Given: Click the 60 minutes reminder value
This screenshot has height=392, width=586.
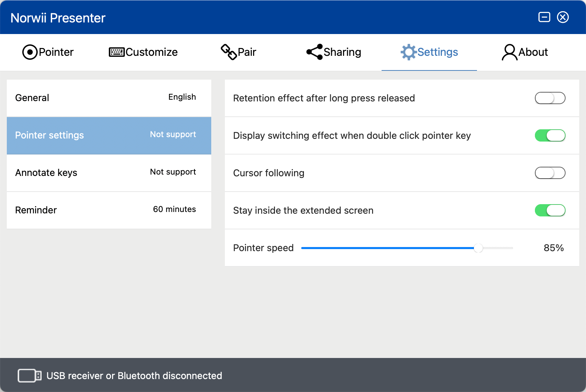Looking at the screenshot, I should [174, 209].
